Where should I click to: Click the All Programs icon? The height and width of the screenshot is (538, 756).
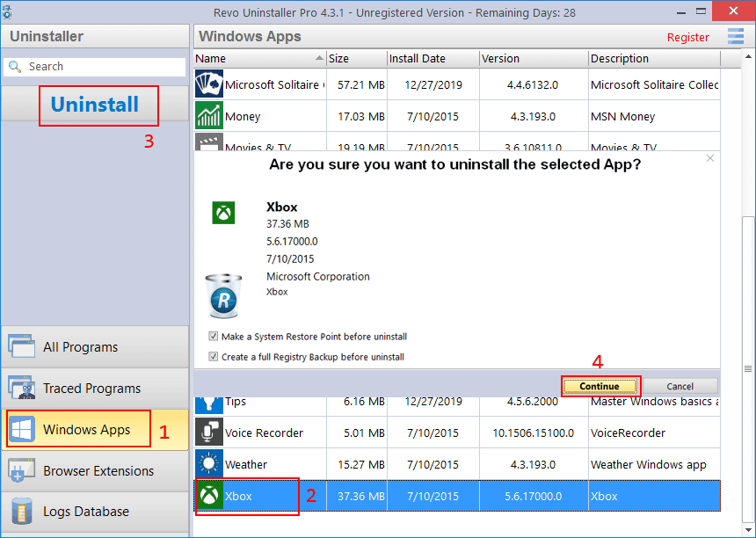coord(21,346)
